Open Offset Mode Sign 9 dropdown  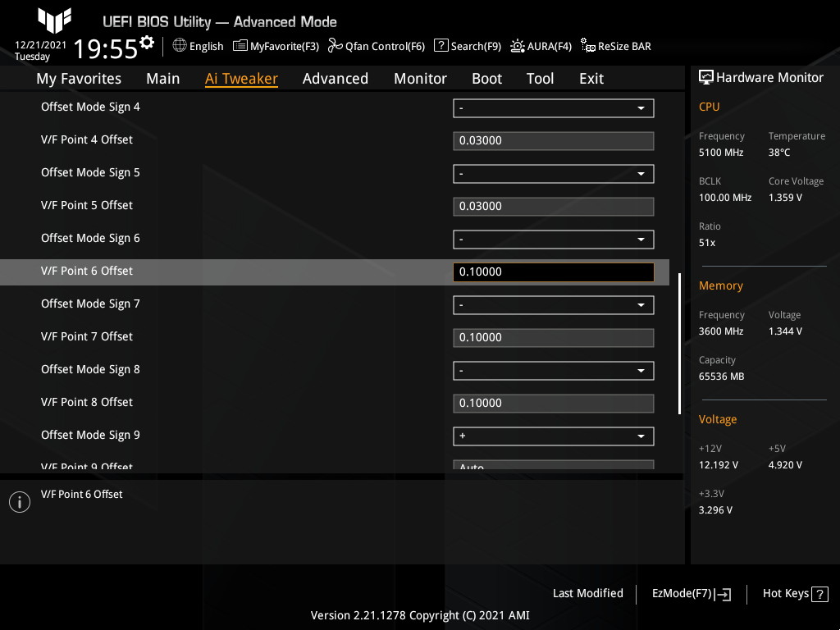(554, 436)
